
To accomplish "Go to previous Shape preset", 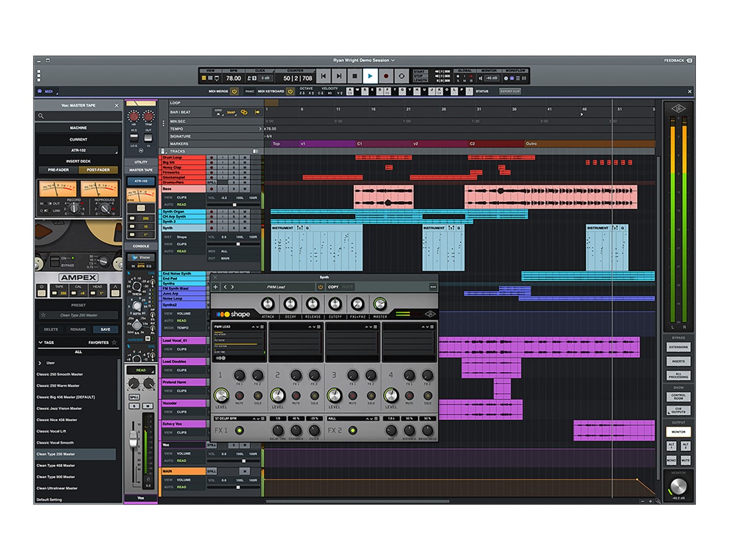I will (225, 287).
